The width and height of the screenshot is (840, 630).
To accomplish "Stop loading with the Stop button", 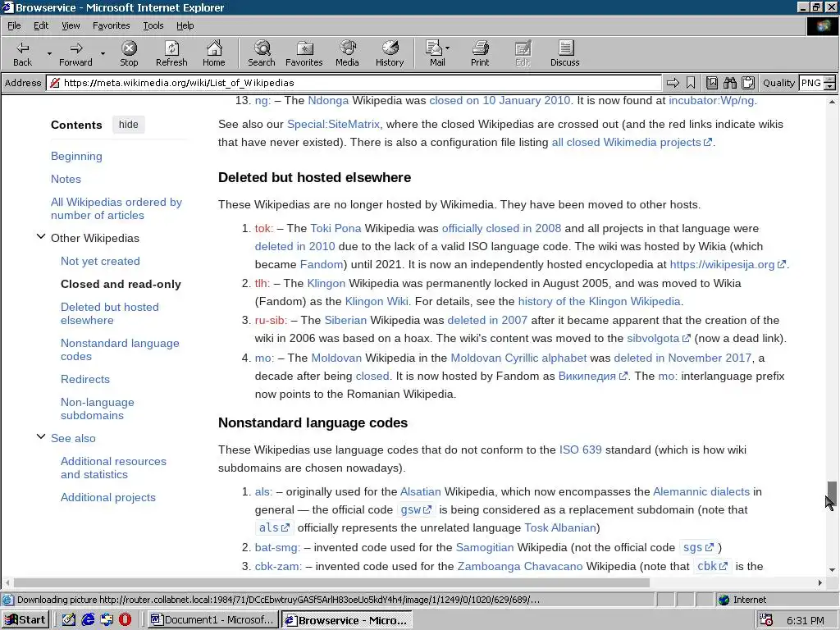I will 129,53.
